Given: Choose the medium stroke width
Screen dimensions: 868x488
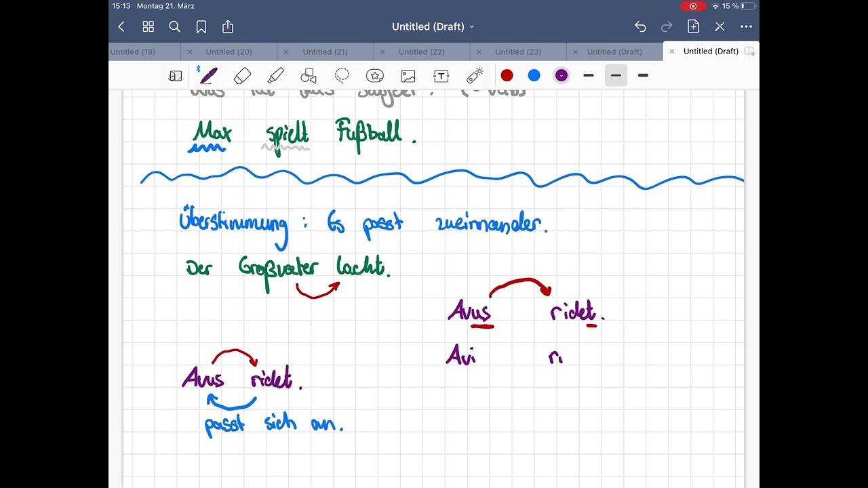Looking at the screenshot, I should pyautogui.click(x=616, y=75).
